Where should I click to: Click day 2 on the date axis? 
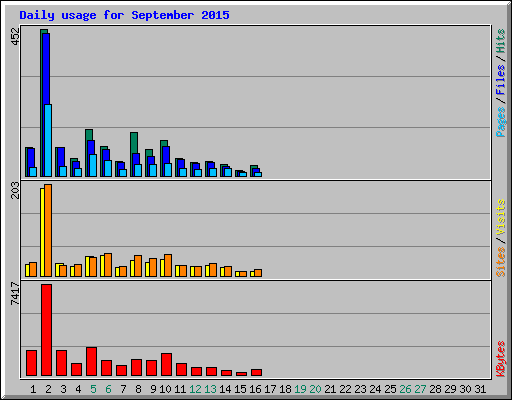click(48, 389)
